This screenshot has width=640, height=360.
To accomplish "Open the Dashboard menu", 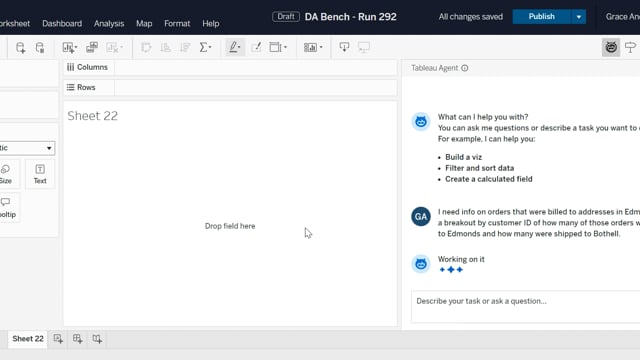I will pyautogui.click(x=62, y=24).
